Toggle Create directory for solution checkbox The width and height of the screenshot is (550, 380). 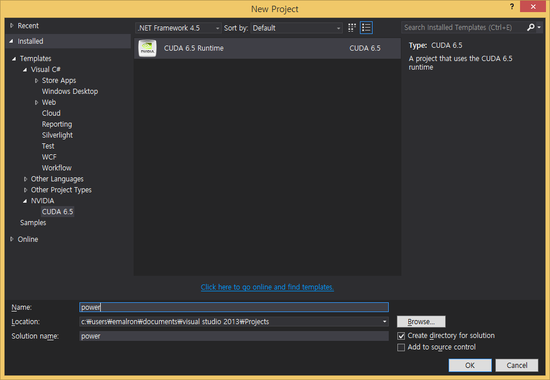click(401, 336)
